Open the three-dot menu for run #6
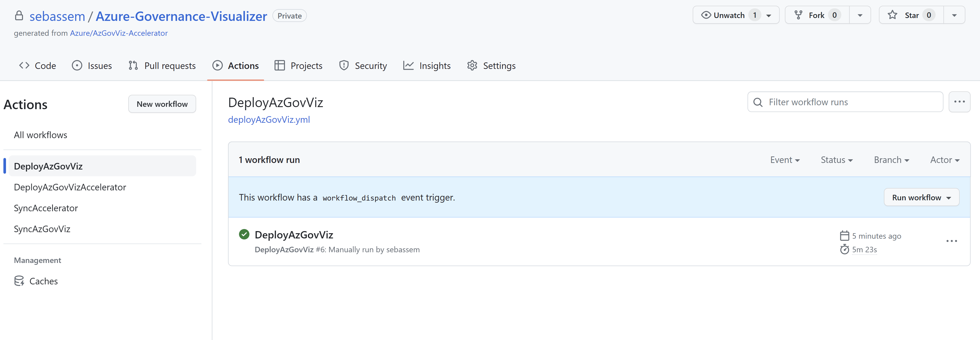Image resolution: width=980 pixels, height=340 pixels. (952, 241)
